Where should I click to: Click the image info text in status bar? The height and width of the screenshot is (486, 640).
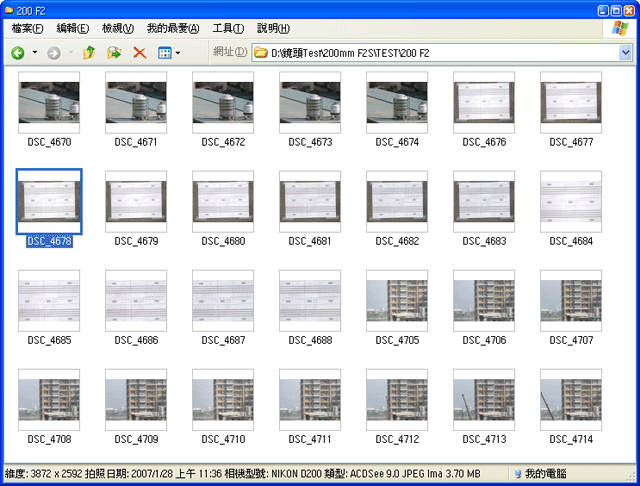coord(223,474)
